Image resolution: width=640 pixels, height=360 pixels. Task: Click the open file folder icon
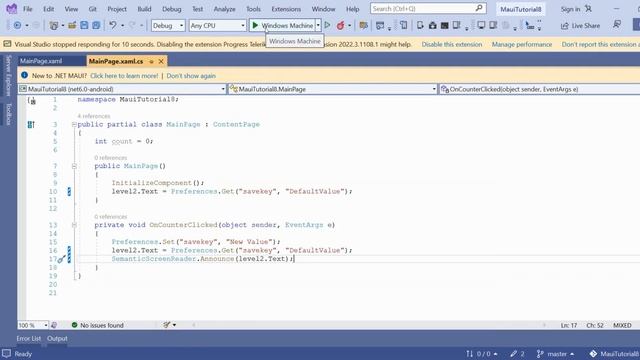click(72, 25)
